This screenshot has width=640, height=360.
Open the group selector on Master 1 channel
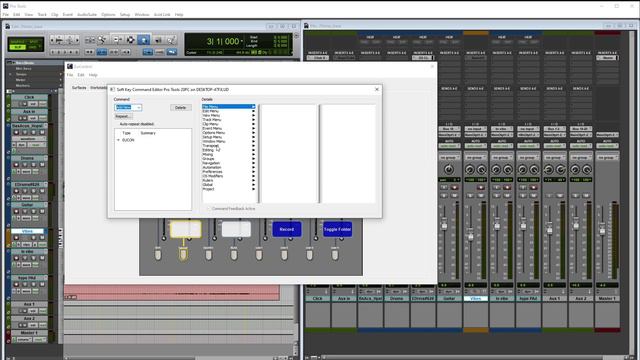point(607,157)
